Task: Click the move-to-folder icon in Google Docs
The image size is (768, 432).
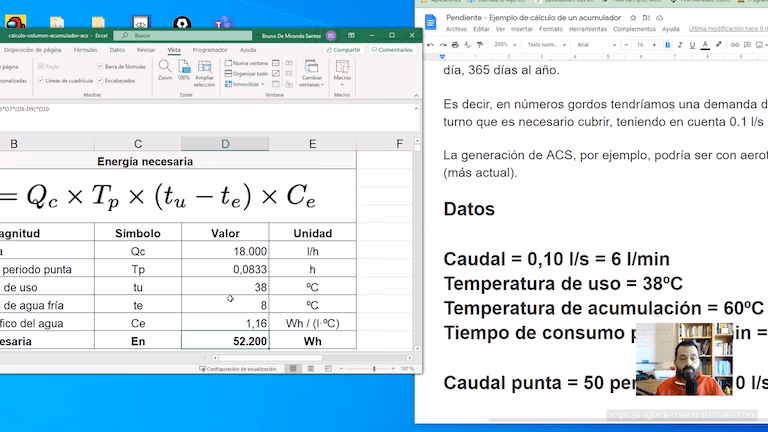Action: point(646,18)
